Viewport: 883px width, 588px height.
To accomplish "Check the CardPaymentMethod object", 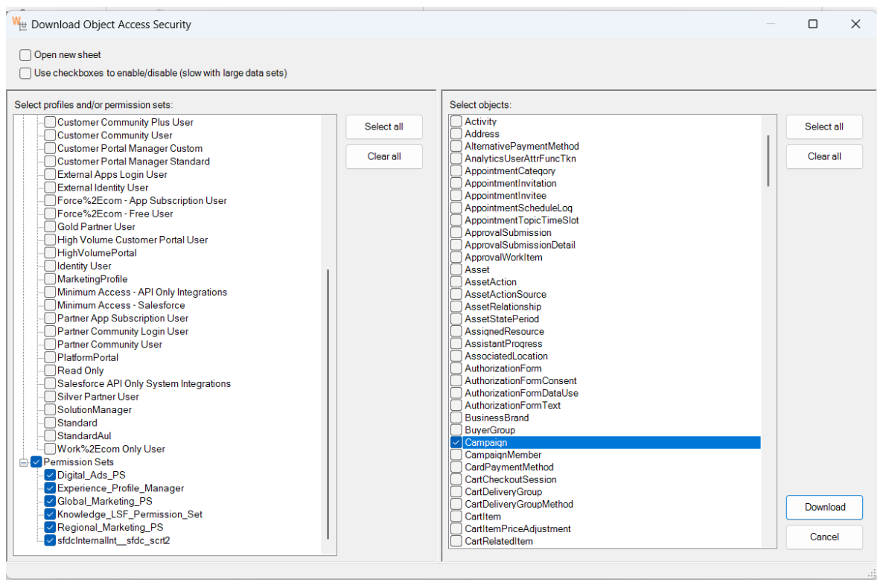I will (456, 467).
